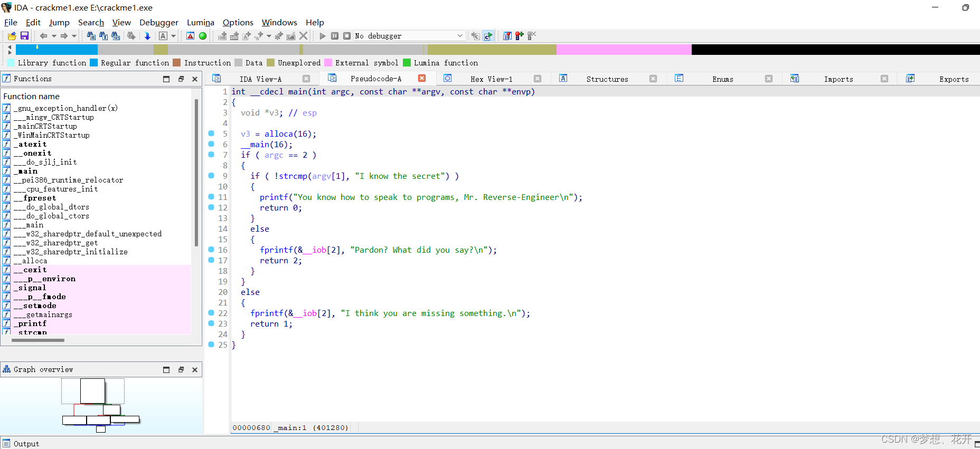Open the back-history dropdown arrow
Image resolution: width=980 pixels, height=449 pixels.
(54, 36)
